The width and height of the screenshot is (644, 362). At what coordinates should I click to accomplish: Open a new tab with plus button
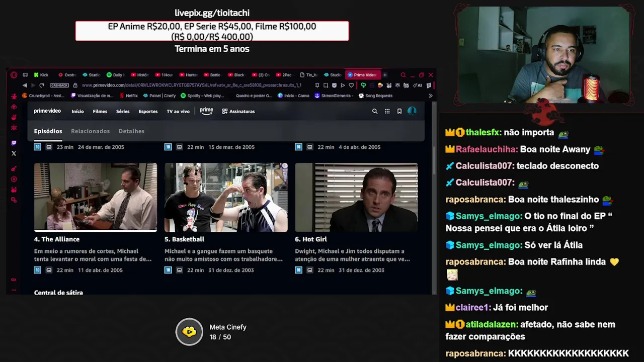click(385, 75)
